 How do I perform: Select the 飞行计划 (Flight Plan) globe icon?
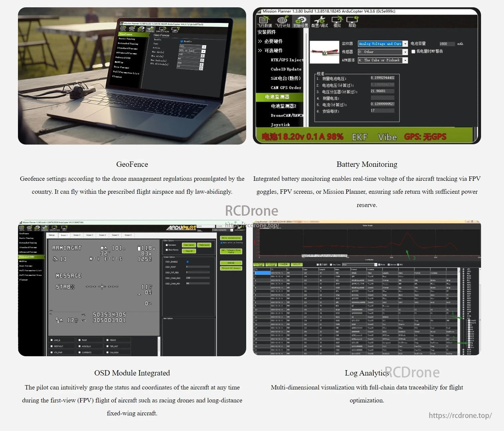point(282,21)
